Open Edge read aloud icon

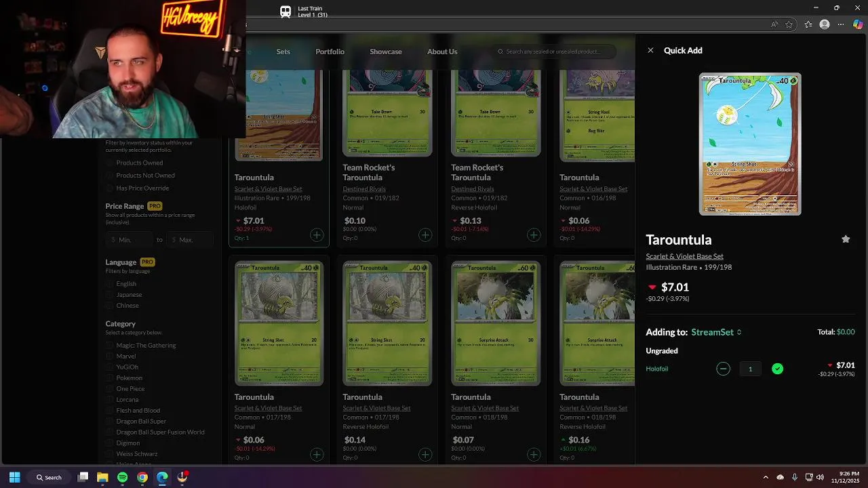pyautogui.click(x=774, y=24)
